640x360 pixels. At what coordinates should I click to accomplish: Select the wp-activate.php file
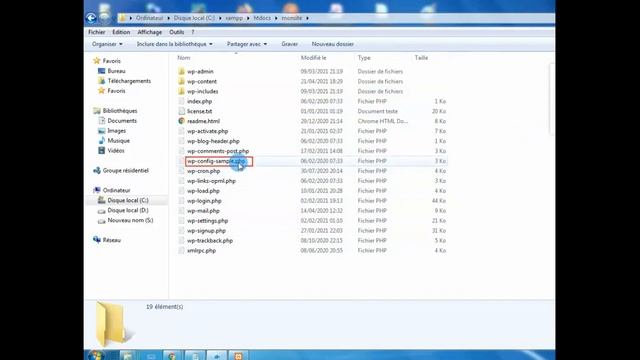point(207,131)
